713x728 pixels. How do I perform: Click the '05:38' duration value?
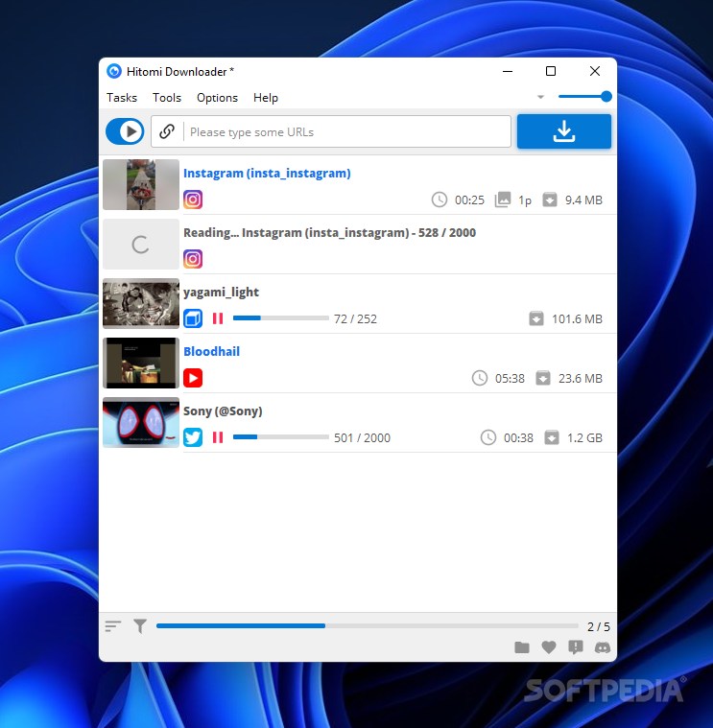pos(510,379)
